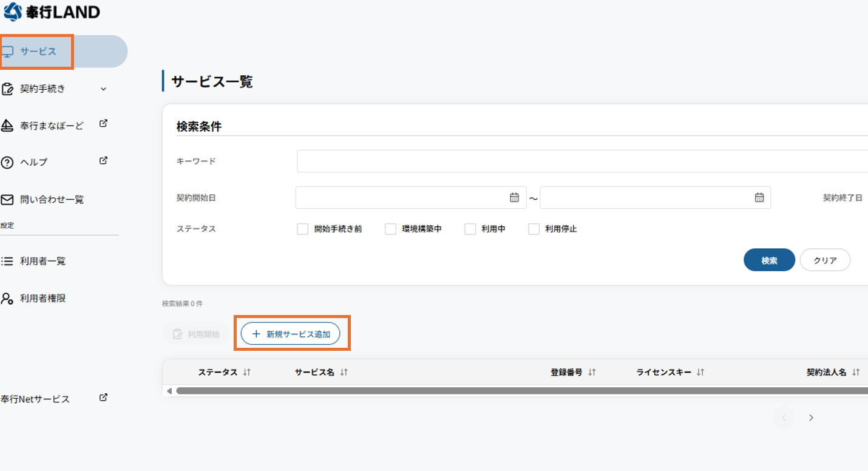Enable the 利用停止 status filter
The image size is (868, 471).
[x=534, y=229]
